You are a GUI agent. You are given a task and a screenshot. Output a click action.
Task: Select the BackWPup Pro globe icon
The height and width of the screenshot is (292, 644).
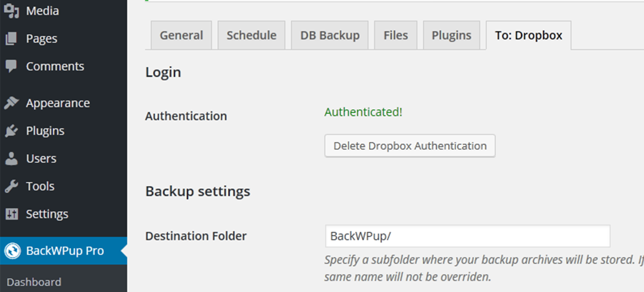pyautogui.click(x=12, y=250)
